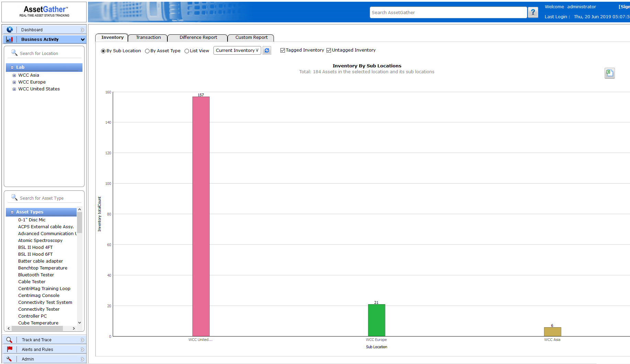Viewport: 630px width, 364px height.
Task: Open the Dashboard menu
Action: click(x=44, y=30)
